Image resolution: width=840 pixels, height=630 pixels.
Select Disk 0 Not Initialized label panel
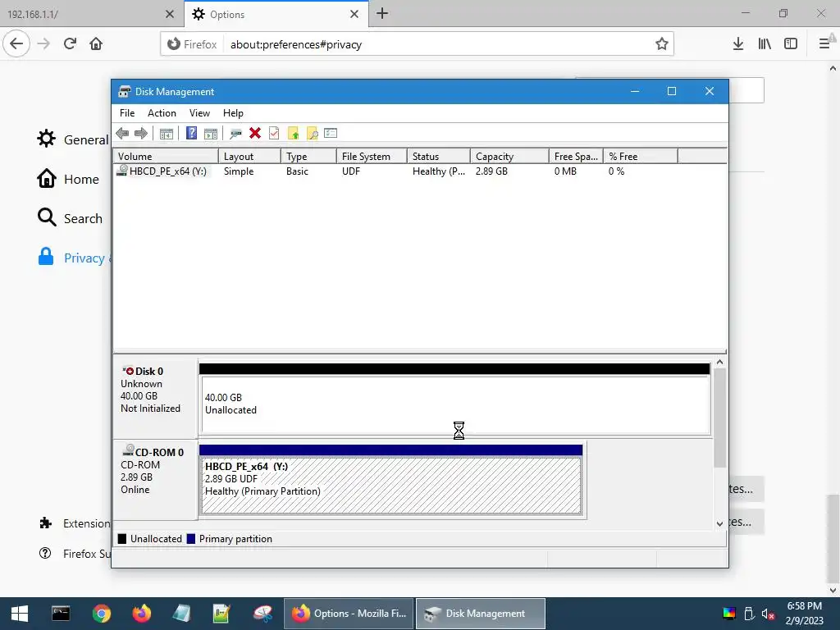tap(155, 398)
